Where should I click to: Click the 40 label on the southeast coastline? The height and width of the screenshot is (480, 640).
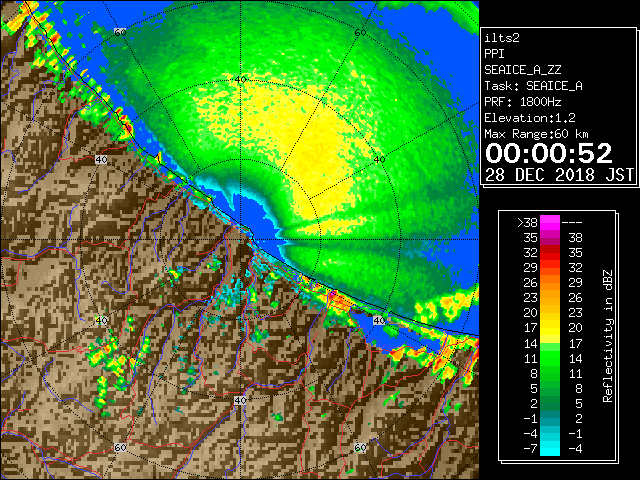(x=379, y=320)
